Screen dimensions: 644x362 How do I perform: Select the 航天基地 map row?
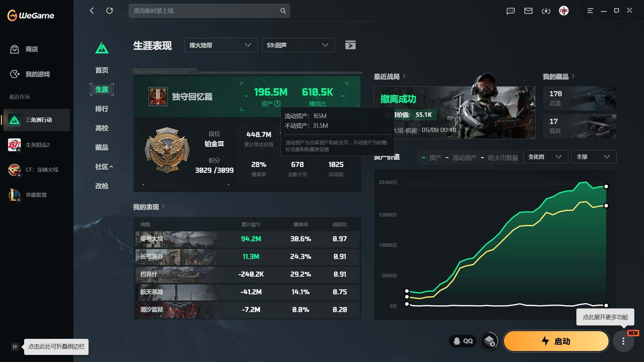pyautogui.click(x=247, y=292)
